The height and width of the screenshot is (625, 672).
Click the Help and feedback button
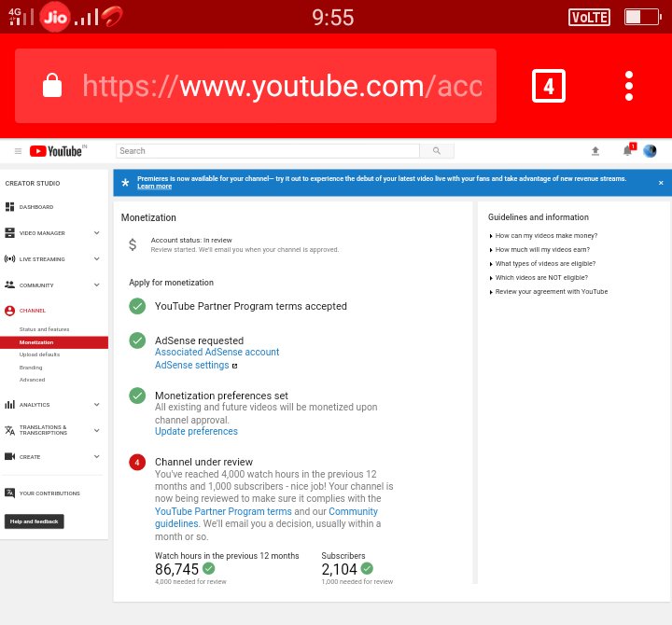pyautogui.click(x=35, y=521)
